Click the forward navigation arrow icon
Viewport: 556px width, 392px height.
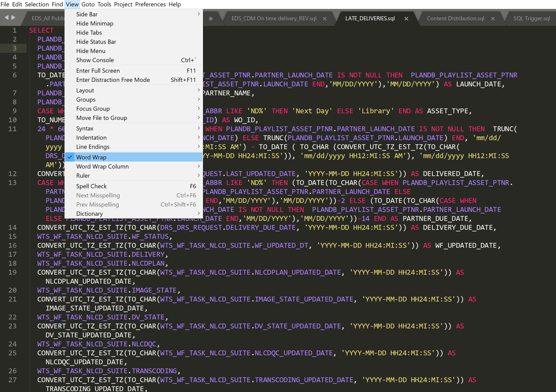(14, 18)
